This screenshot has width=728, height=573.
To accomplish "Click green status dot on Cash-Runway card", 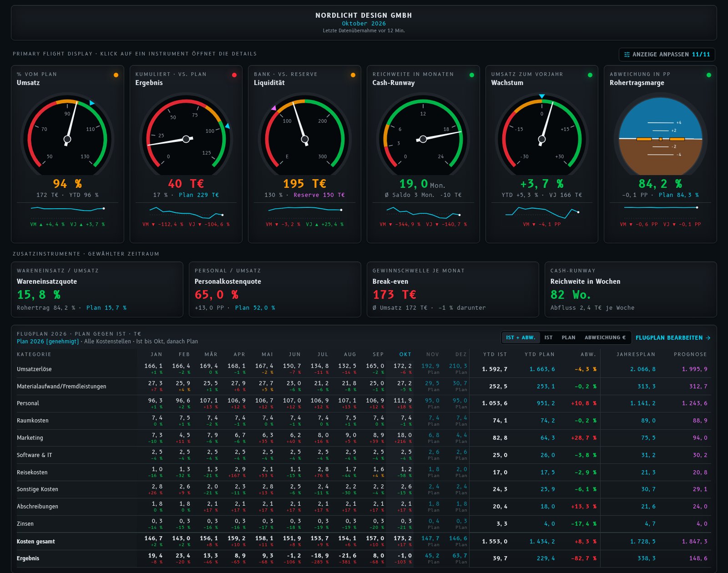I will coord(472,75).
